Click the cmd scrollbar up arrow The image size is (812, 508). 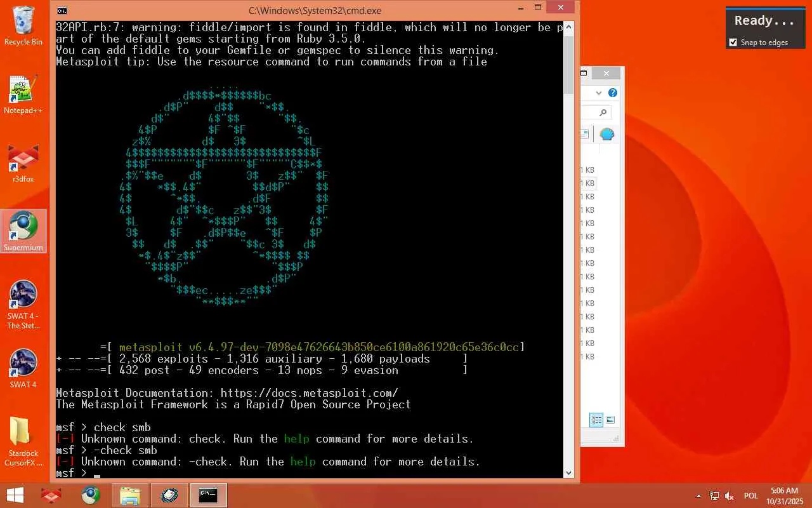(x=569, y=26)
